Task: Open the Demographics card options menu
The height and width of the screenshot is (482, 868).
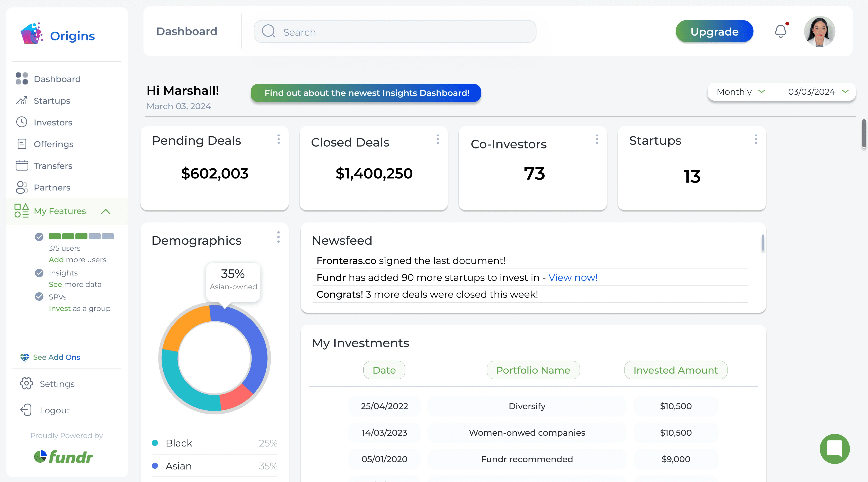Action: pos(279,237)
